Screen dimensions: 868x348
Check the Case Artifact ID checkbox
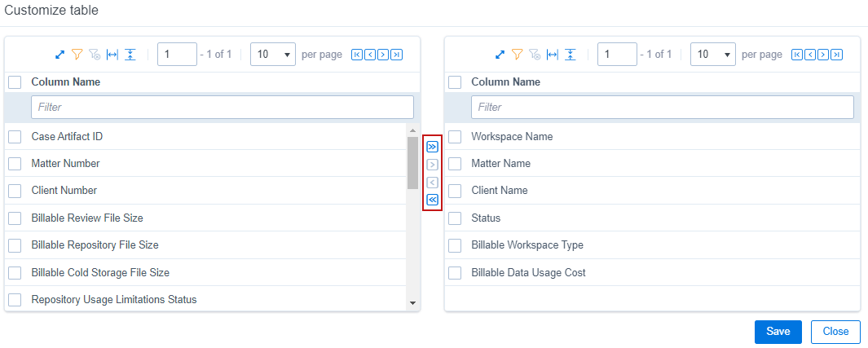15,137
